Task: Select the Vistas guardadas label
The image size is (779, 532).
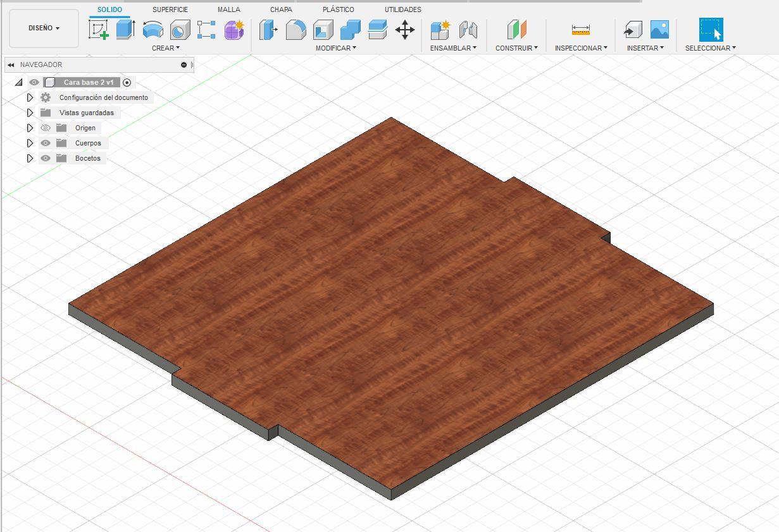Action: 87,113
